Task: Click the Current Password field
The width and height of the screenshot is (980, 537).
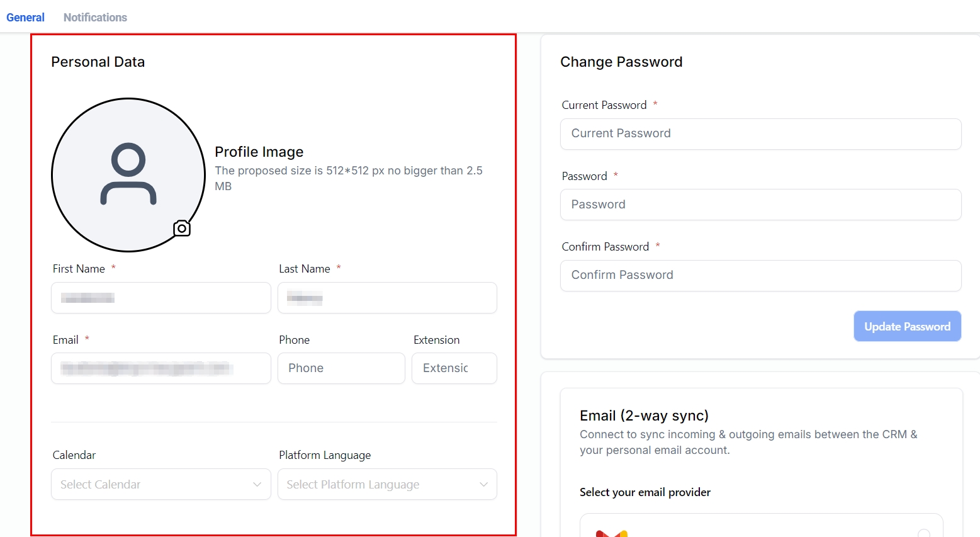Action: (760, 134)
